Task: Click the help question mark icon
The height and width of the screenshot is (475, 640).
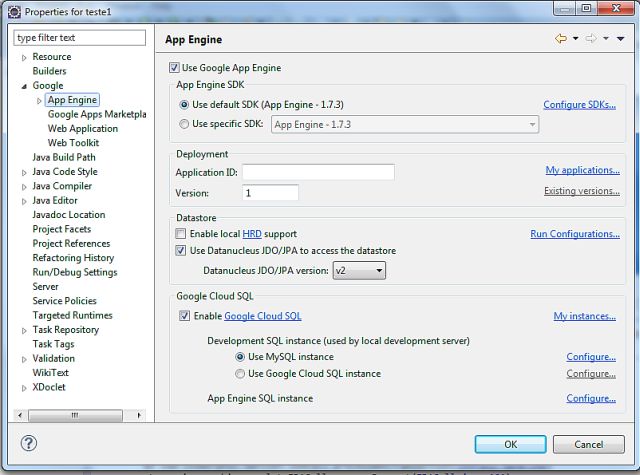Action: [29, 443]
